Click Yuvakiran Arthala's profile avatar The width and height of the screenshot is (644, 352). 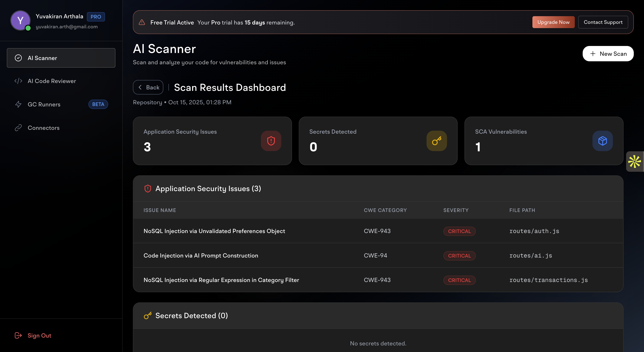[x=20, y=20]
